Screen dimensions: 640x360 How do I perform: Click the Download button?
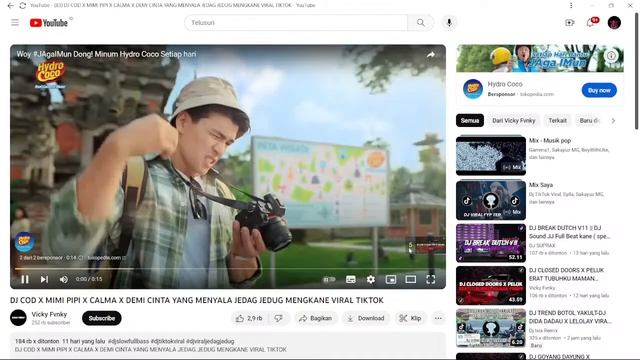pos(366,318)
